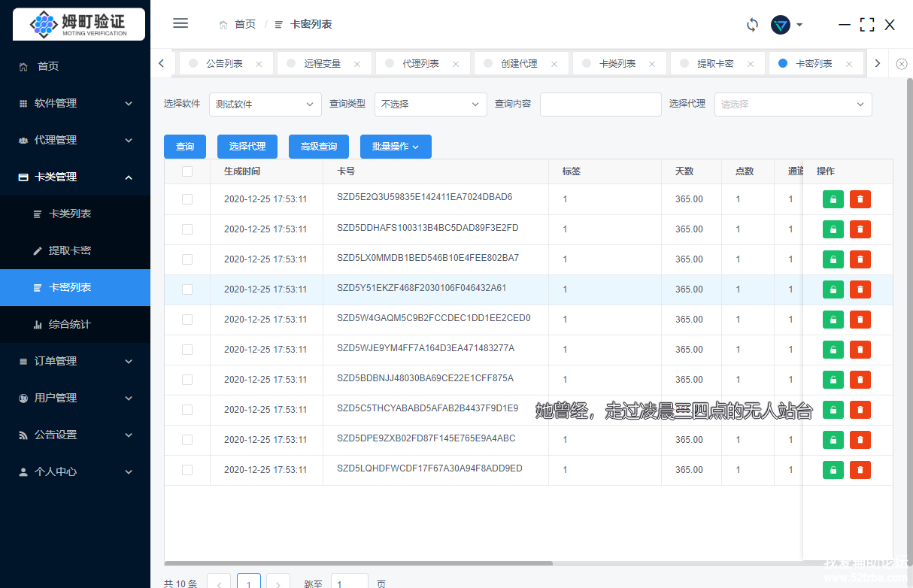The height and width of the screenshot is (588, 913).
Task: Close the 创建代理 tab
Action: [554, 64]
